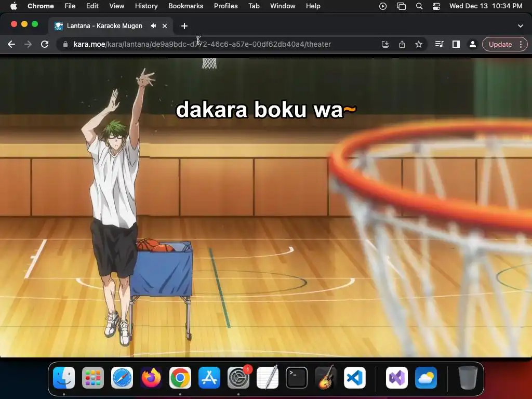Screen dimensions: 532x399
Task: Share this page via share icon
Action: 402,44
